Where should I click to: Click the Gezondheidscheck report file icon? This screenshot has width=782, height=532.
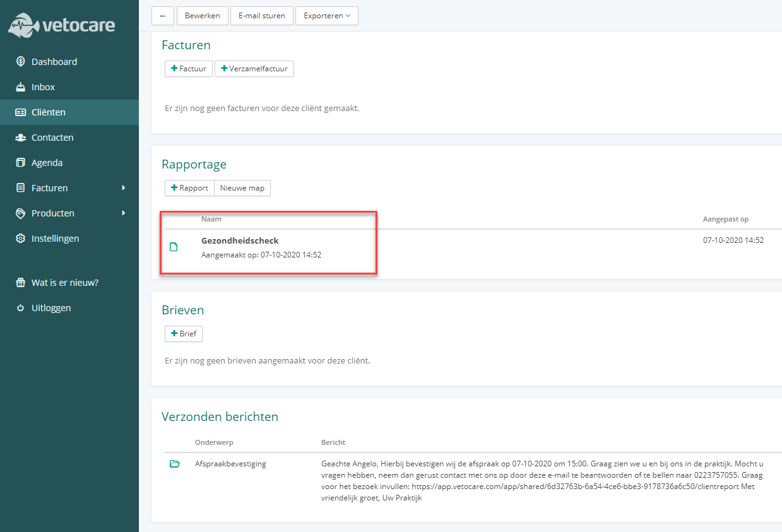coord(174,247)
